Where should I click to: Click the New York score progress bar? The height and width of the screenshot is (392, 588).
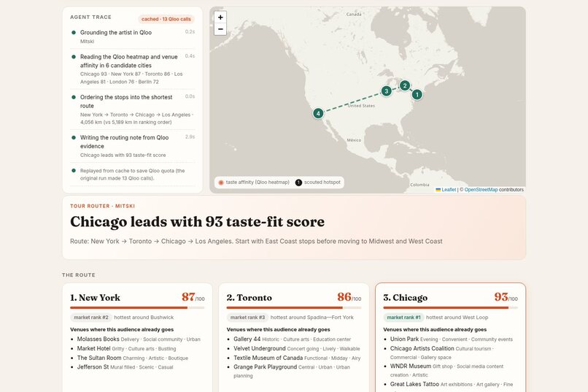pos(137,308)
